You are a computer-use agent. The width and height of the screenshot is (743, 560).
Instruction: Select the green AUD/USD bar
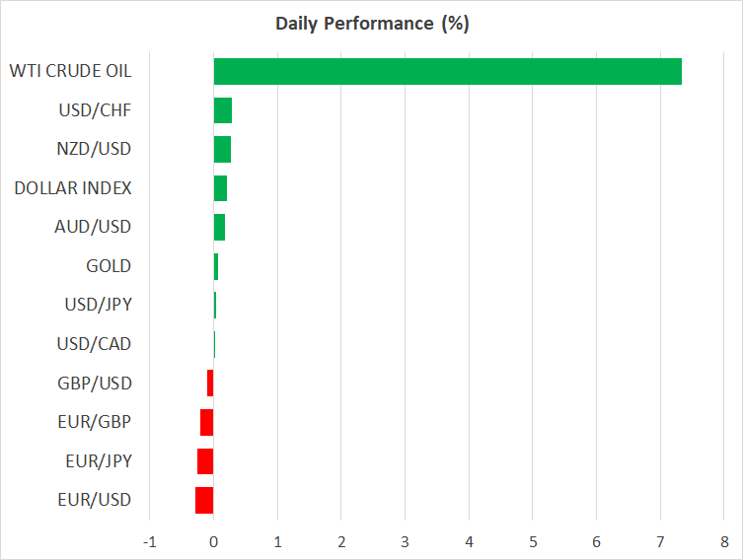coord(219,227)
